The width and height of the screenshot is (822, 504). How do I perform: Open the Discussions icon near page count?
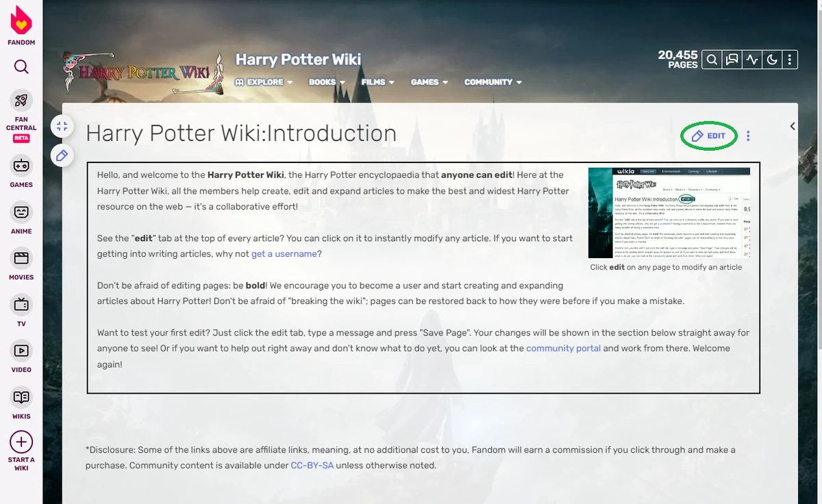pyautogui.click(x=732, y=60)
